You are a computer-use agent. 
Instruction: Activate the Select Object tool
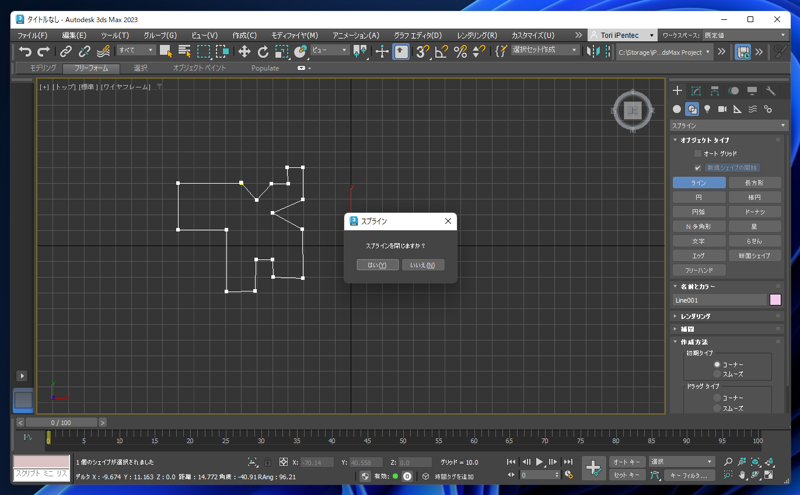(x=165, y=52)
